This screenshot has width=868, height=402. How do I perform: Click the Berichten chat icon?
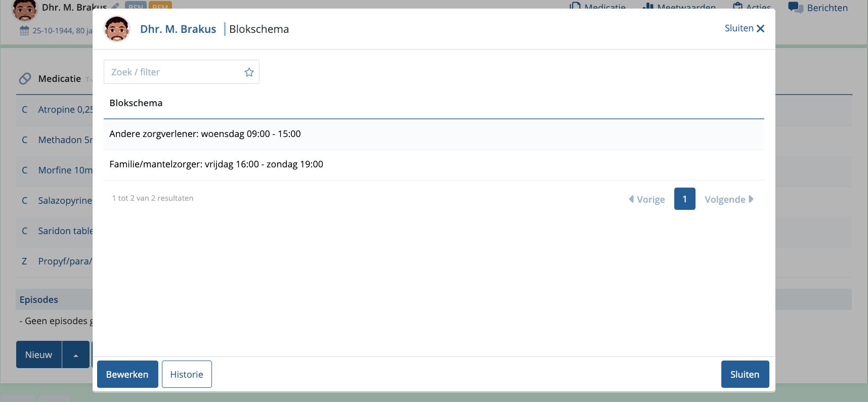795,7
